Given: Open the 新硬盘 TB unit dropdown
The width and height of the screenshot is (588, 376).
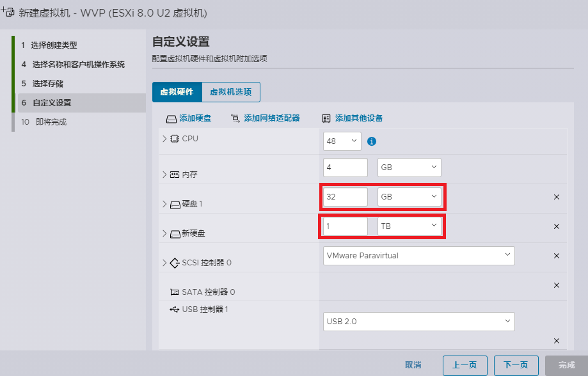Looking at the screenshot, I should (x=409, y=226).
